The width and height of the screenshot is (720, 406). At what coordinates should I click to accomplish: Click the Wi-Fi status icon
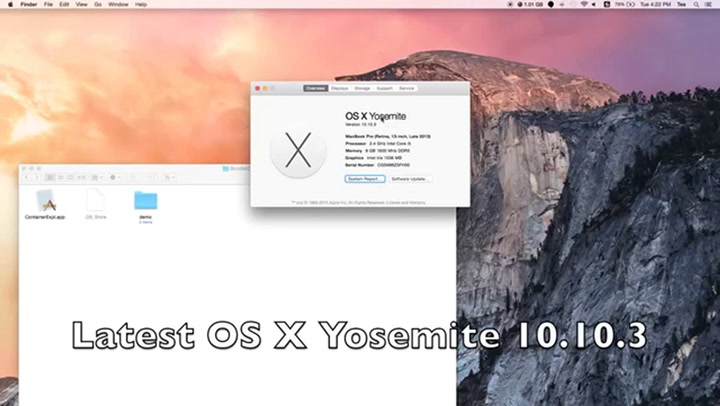click(584, 4)
